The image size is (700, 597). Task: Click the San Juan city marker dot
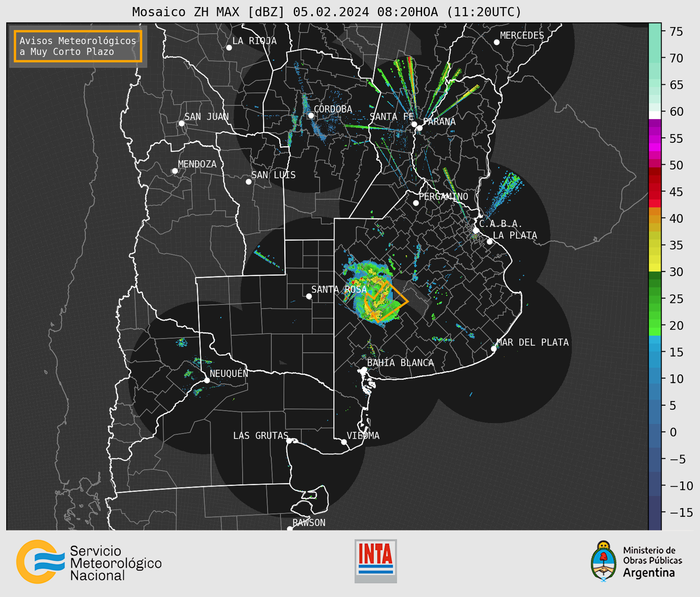click(181, 123)
